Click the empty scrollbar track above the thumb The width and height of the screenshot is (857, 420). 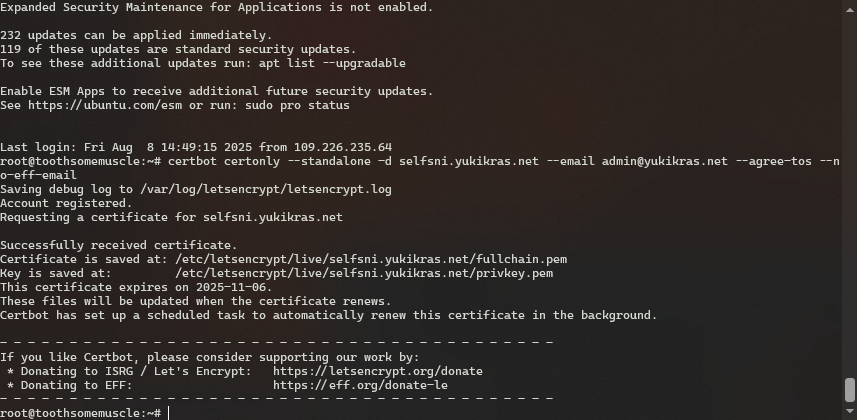point(850,189)
